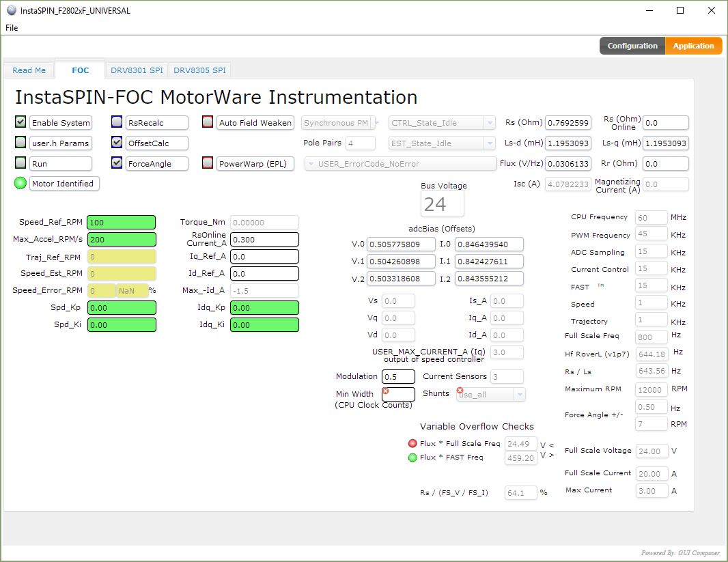Enable the Run checkbox
This screenshot has height=562, width=728.
tap(20, 163)
